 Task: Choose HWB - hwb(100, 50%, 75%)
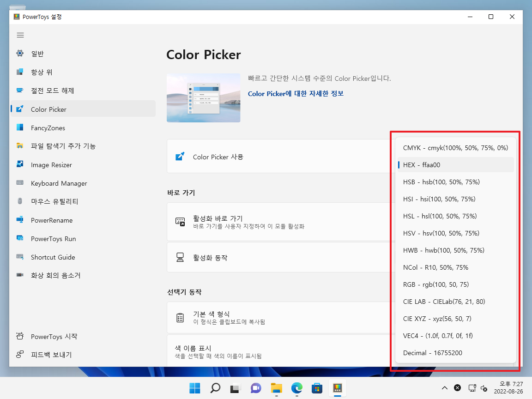(x=456, y=250)
